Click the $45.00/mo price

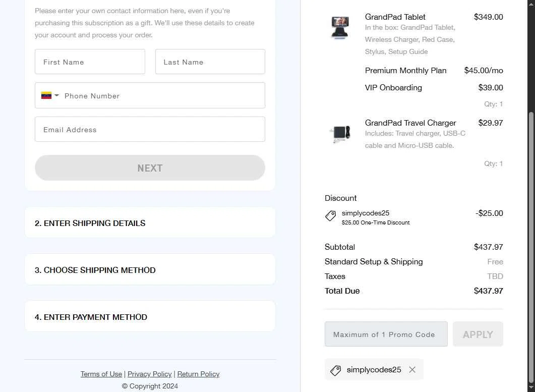[484, 70]
